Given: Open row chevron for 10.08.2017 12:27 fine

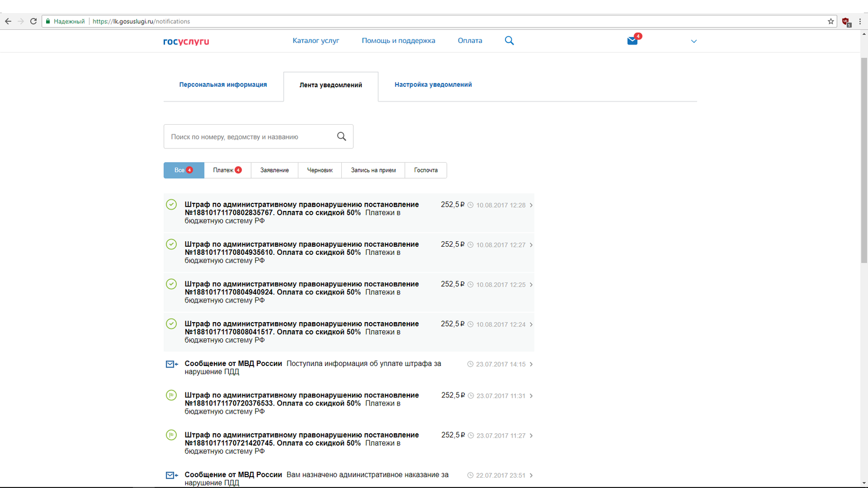Looking at the screenshot, I should click(531, 245).
